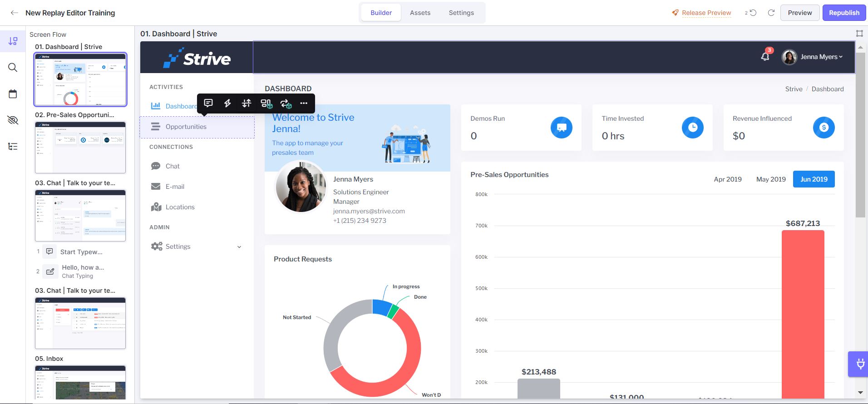This screenshot has width=868, height=404.
Task: Switch to the Builder tab
Action: [381, 13]
